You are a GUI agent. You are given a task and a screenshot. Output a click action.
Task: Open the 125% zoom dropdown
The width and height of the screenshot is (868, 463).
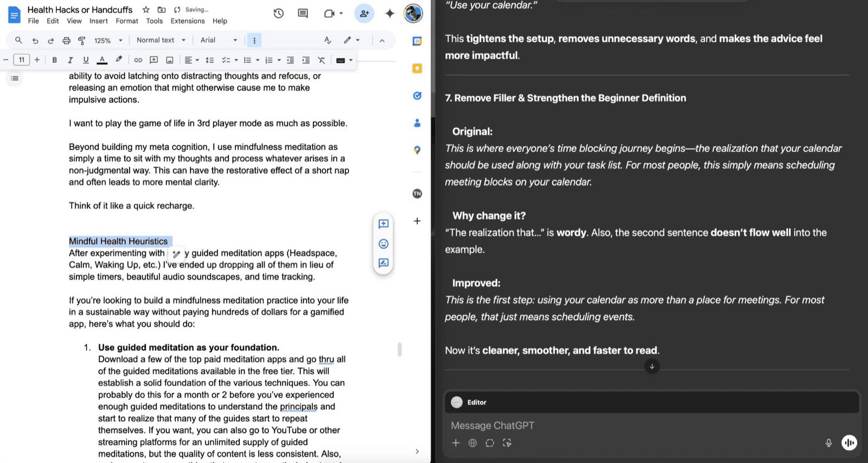click(x=108, y=40)
